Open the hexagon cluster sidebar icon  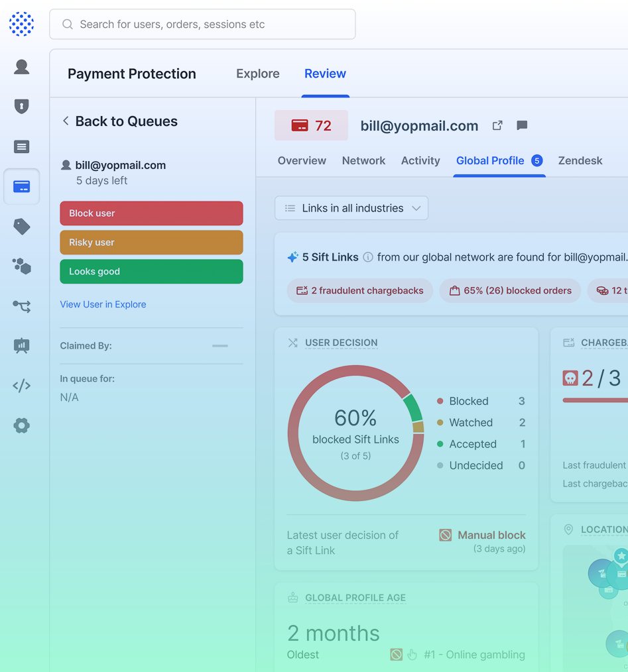click(x=21, y=266)
